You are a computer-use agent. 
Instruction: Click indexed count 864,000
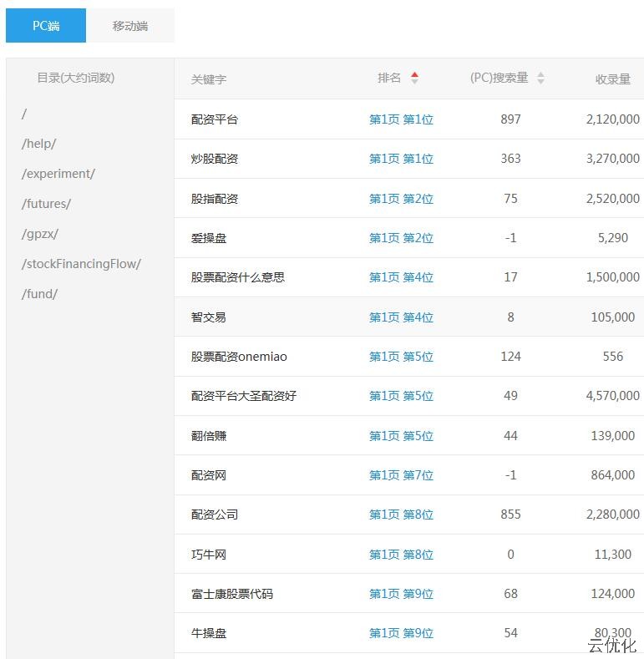613,475
